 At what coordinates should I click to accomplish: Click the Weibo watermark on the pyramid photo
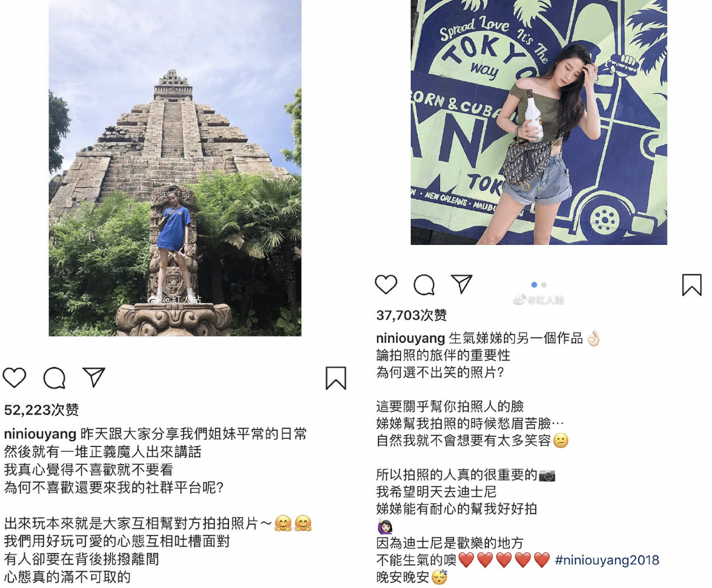pyautogui.click(x=175, y=299)
